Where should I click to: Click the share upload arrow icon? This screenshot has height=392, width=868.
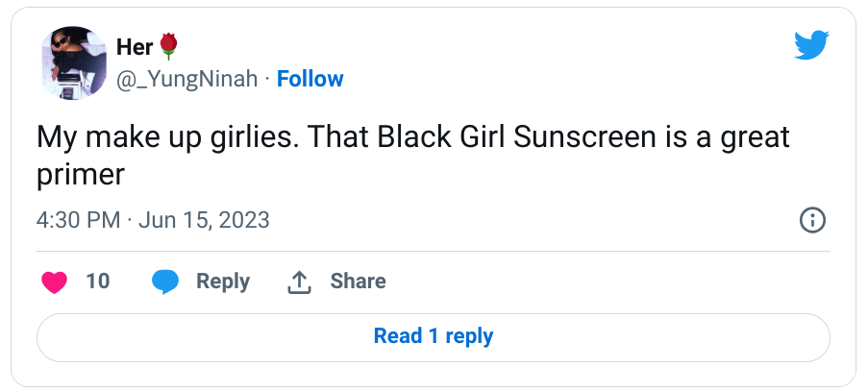299,282
